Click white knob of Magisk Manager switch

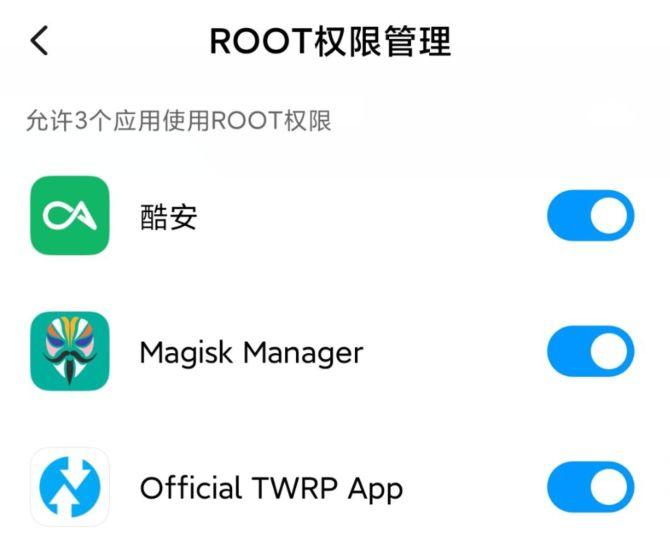click(609, 351)
